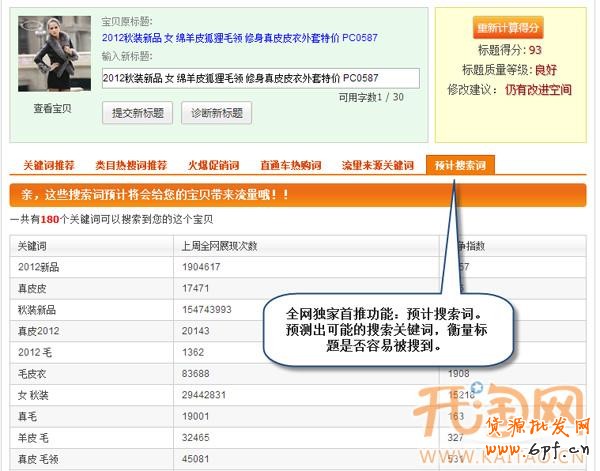Image resolution: width=600 pixels, height=471 pixels.
Task: Click the 仍有改进空间 suggestion text
Action: coord(538,90)
